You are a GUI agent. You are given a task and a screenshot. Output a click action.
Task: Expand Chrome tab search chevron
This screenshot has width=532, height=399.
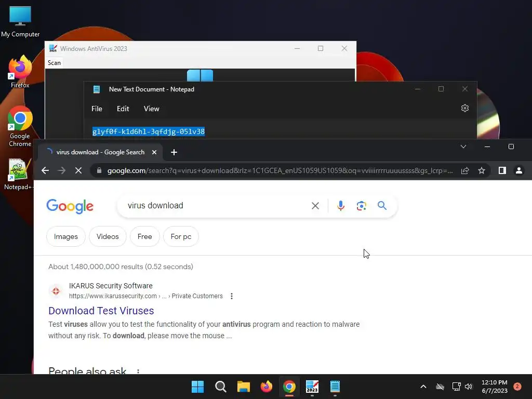click(x=463, y=147)
